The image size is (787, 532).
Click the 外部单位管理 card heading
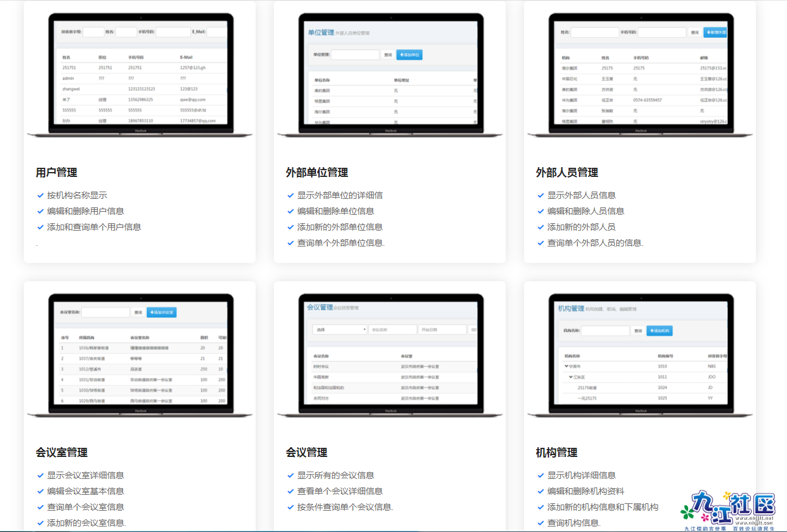pyautogui.click(x=317, y=173)
